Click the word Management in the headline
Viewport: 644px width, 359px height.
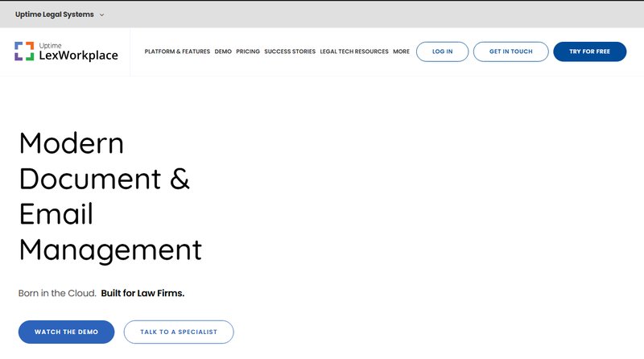click(110, 250)
